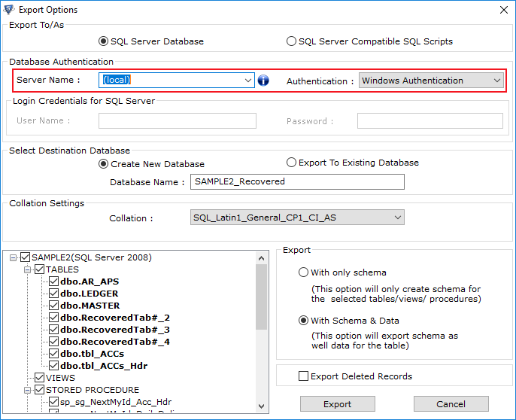The width and height of the screenshot is (516, 420).
Task: Toggle the VIEWS checkbox
Action: (39, 378)
